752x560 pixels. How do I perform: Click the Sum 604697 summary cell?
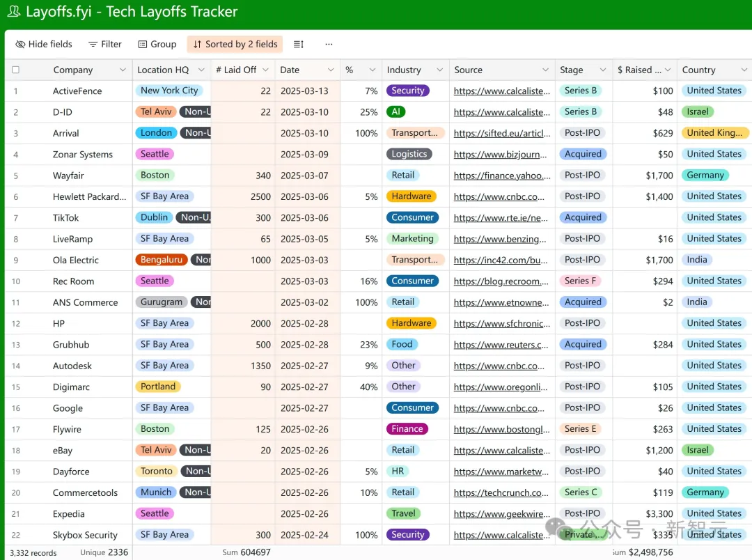(246, 552)
